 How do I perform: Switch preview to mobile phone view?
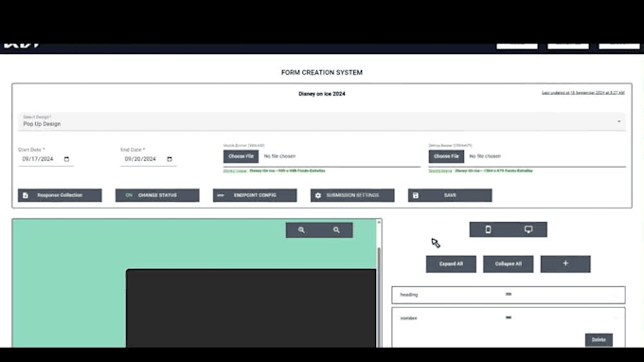[x=489, y=229]
